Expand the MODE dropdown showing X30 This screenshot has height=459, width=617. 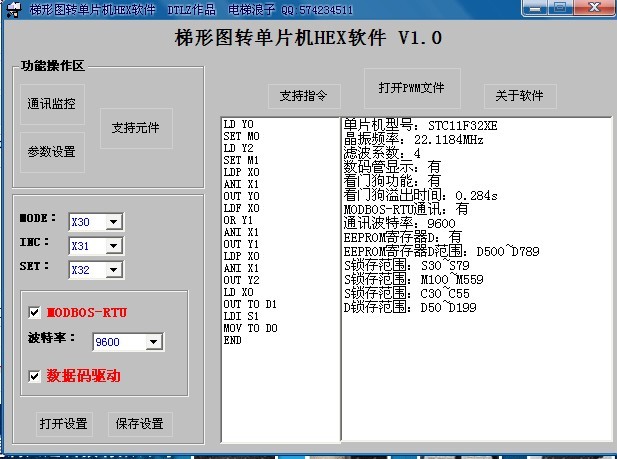point(113,222)
